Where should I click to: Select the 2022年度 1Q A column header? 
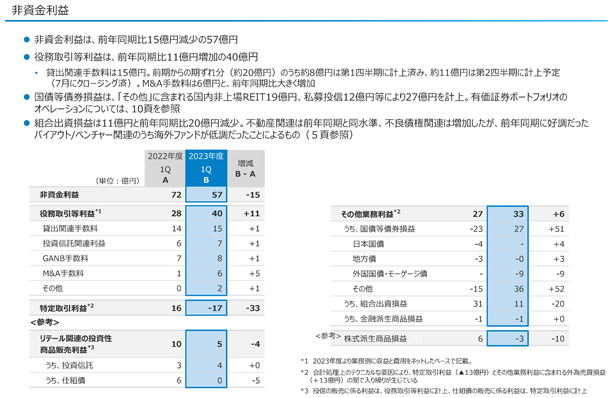pyautogui.click(x=165, y=168)
